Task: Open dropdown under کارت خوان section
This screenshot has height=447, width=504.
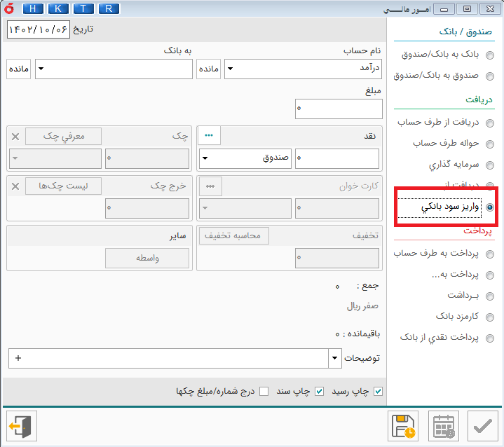Action: [245, 208]
